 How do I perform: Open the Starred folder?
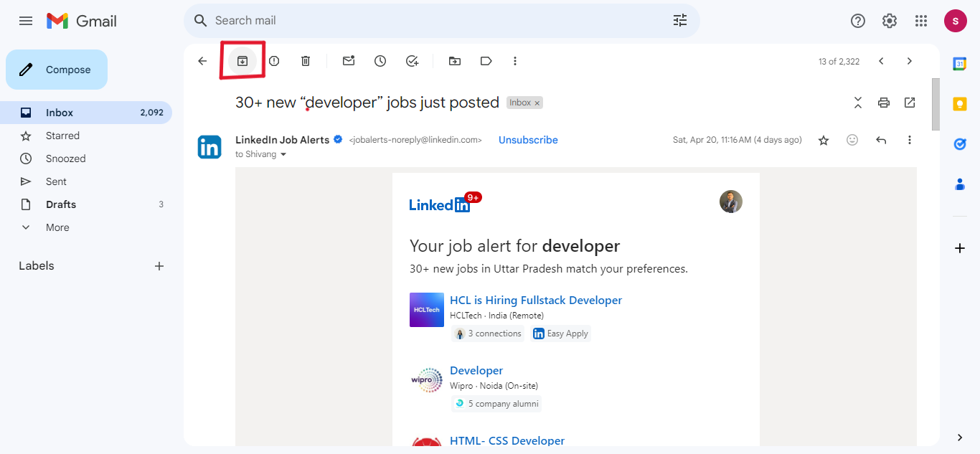pyautogui.click(x=86, y=136)
